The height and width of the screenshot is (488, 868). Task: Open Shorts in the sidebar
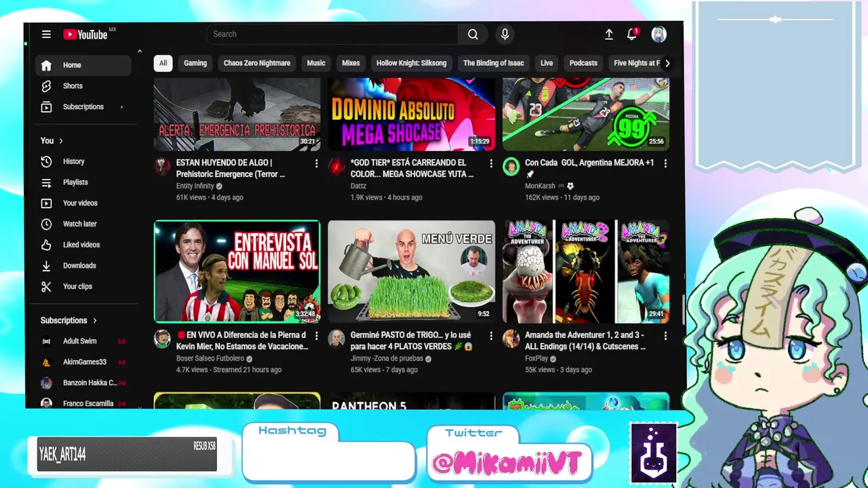pos(83,86)
